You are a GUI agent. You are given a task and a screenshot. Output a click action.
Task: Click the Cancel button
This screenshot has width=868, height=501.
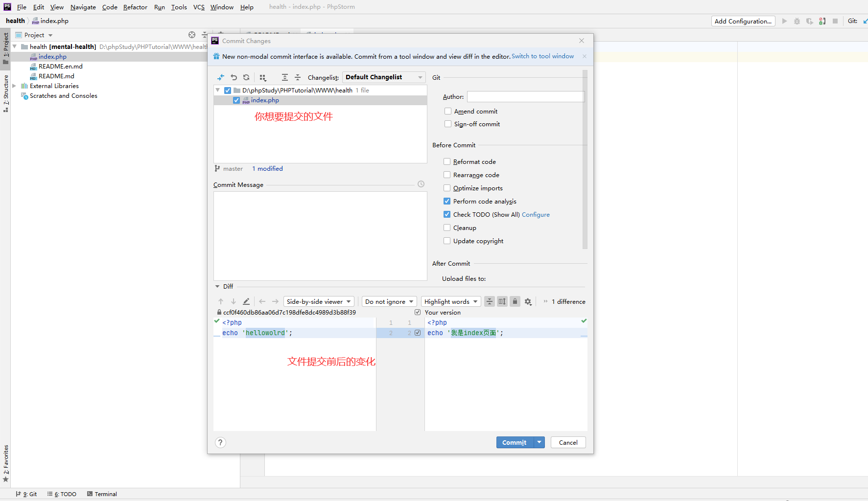click(x=568, y=442)
